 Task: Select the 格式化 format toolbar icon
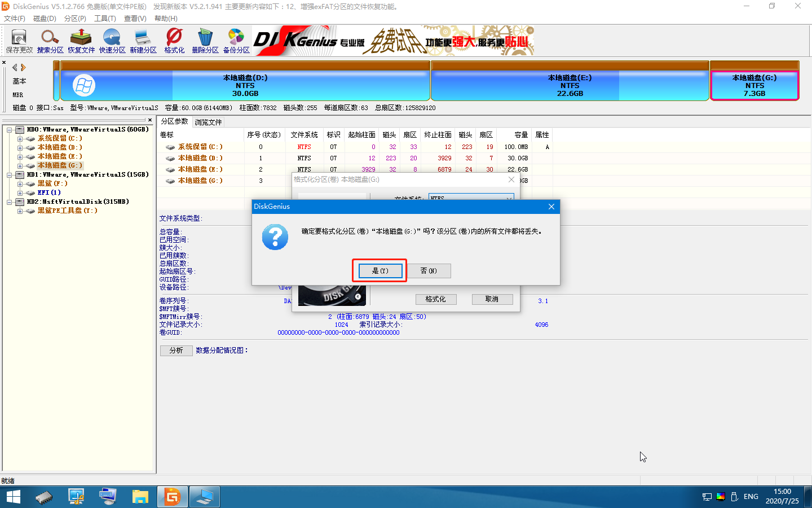tap(174, 41)
